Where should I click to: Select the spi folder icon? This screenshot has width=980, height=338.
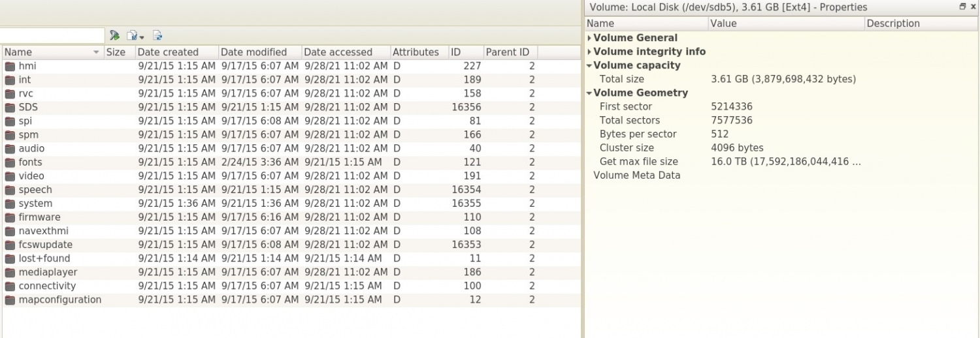[x=10, y=121]
